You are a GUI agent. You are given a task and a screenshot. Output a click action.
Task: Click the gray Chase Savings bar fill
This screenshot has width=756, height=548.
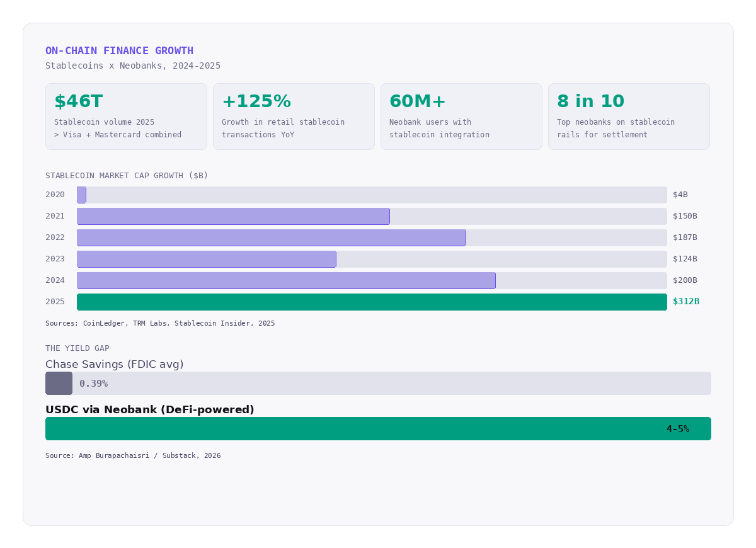point(59,383)
